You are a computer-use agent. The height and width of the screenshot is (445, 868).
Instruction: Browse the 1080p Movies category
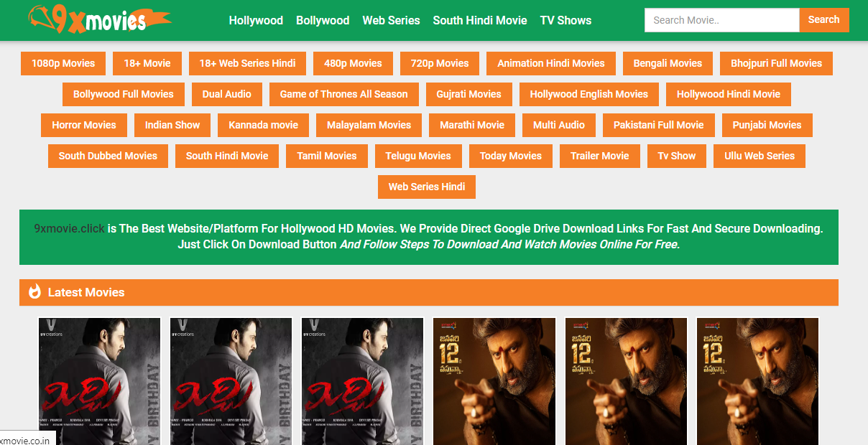tap(63, 63)
